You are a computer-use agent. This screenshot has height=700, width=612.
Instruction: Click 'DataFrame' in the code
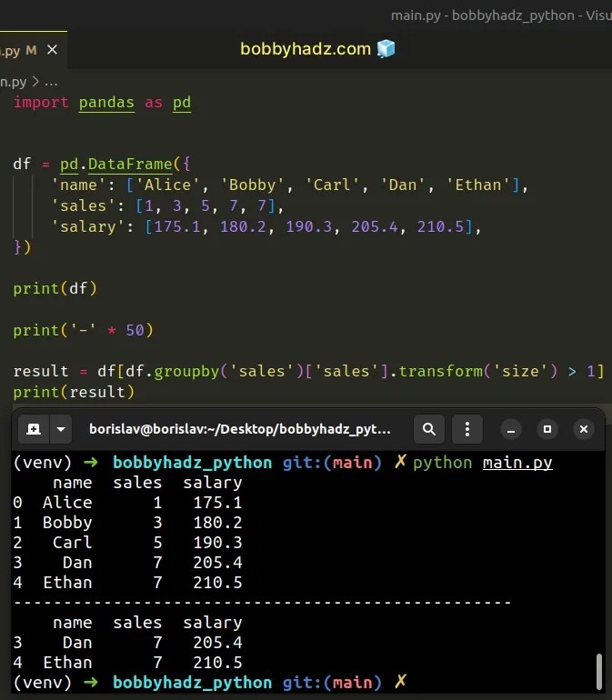(130, 164)
